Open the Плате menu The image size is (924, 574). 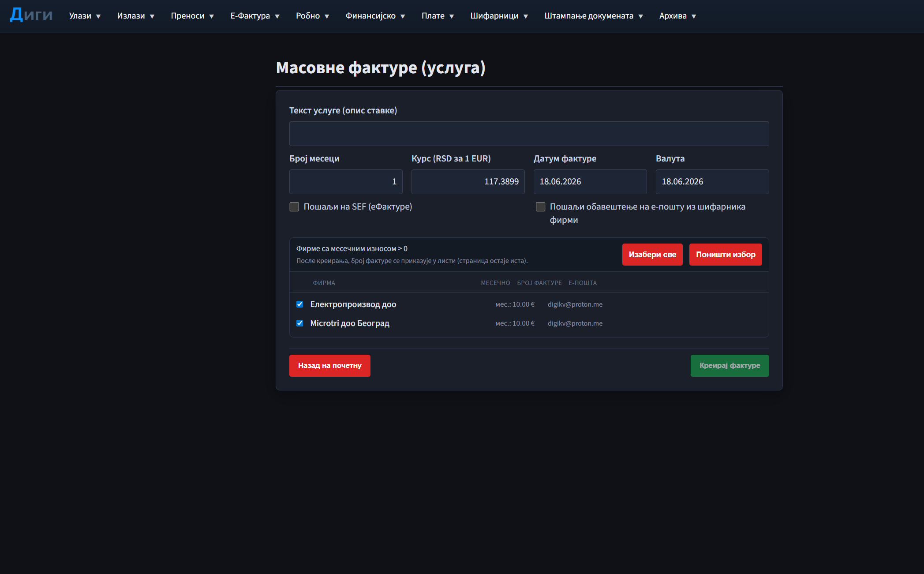point(438,16)
